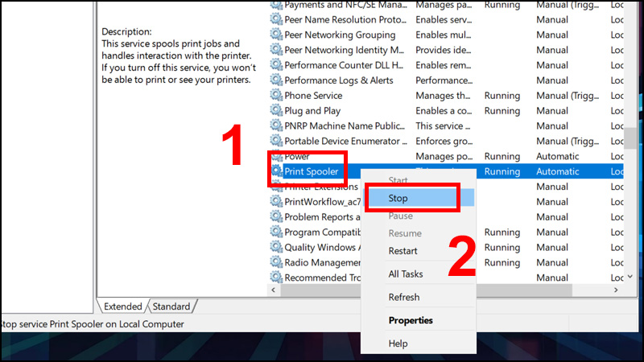Click the Performance Logs & Alerts gear icon

pos(277,80)
